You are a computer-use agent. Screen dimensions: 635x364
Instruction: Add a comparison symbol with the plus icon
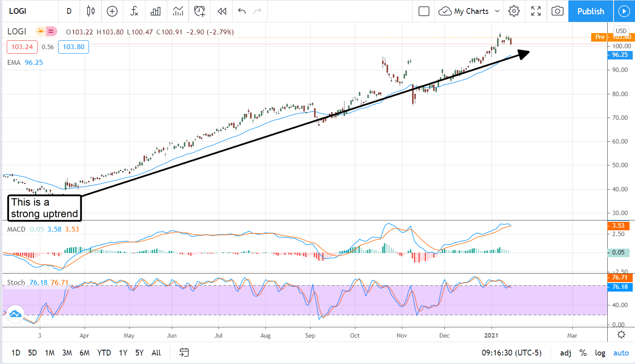(112, 11)
